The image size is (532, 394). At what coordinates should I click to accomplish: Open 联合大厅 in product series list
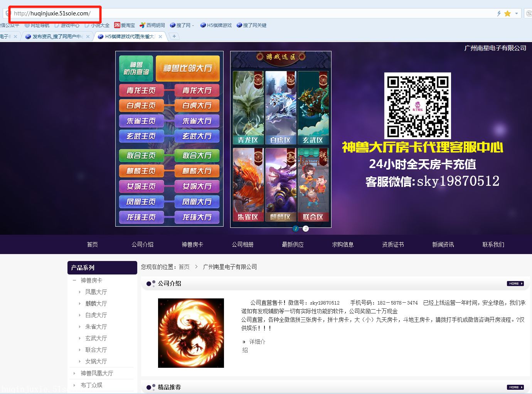point(96,350)
